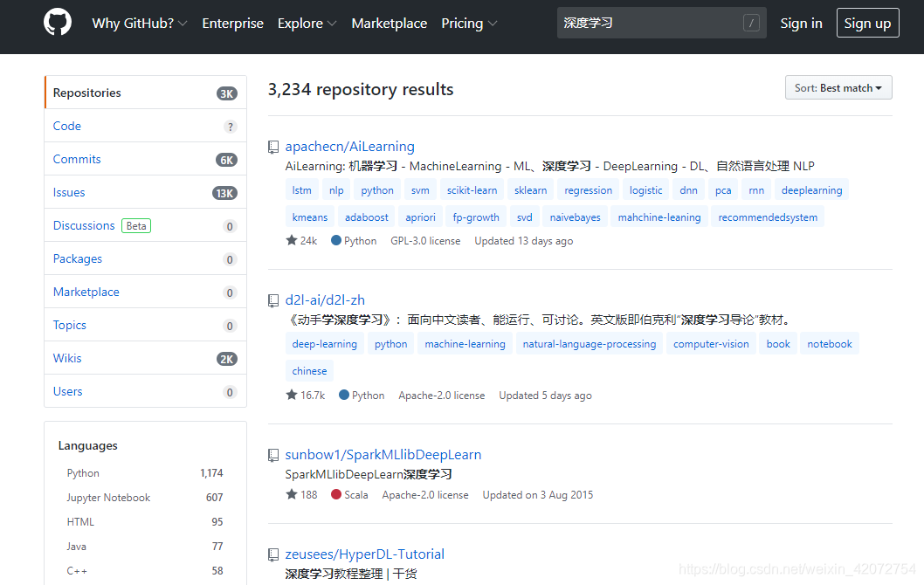Open the Why GitHub? dropdown menu
The height and width of the screenshot is (585, 924).
tap(139, 23)
